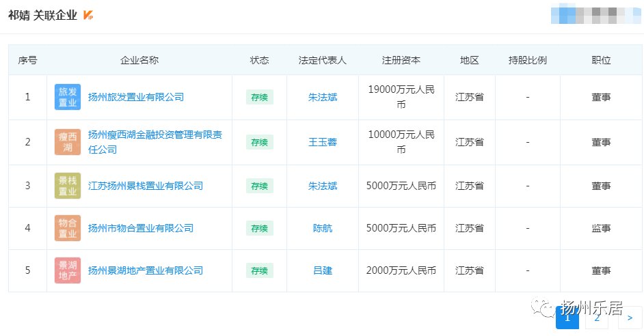View 朱法斌 profile in 扬州旅发置业 row
This screenshot has height=336, width=644.
(x=323, y=97)
